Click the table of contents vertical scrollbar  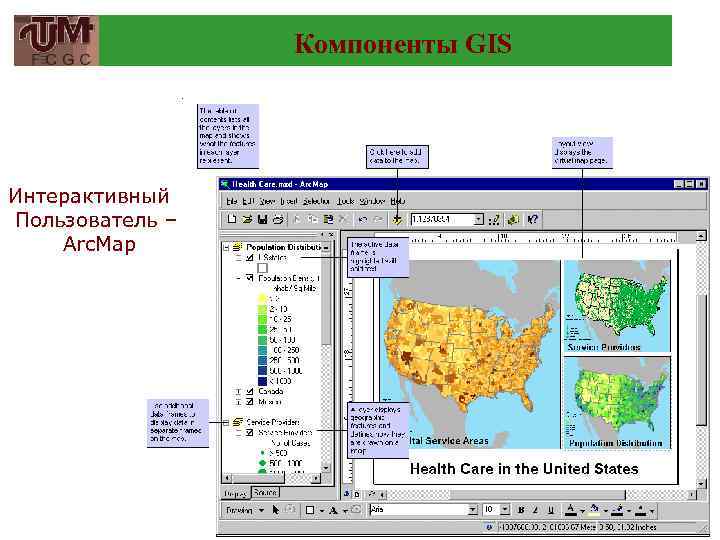click(x=326, y=357)
